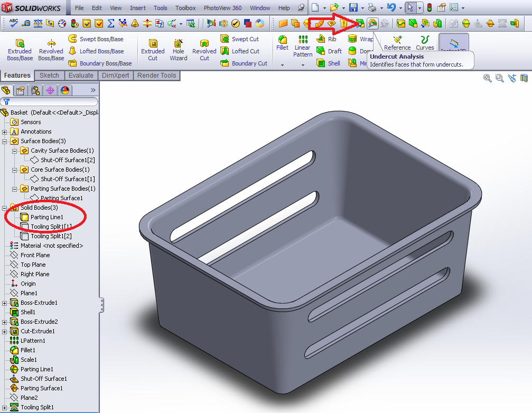Run the spell checker ABC tool
Viewport: 532px width, 413px height.
click(13, 23)
